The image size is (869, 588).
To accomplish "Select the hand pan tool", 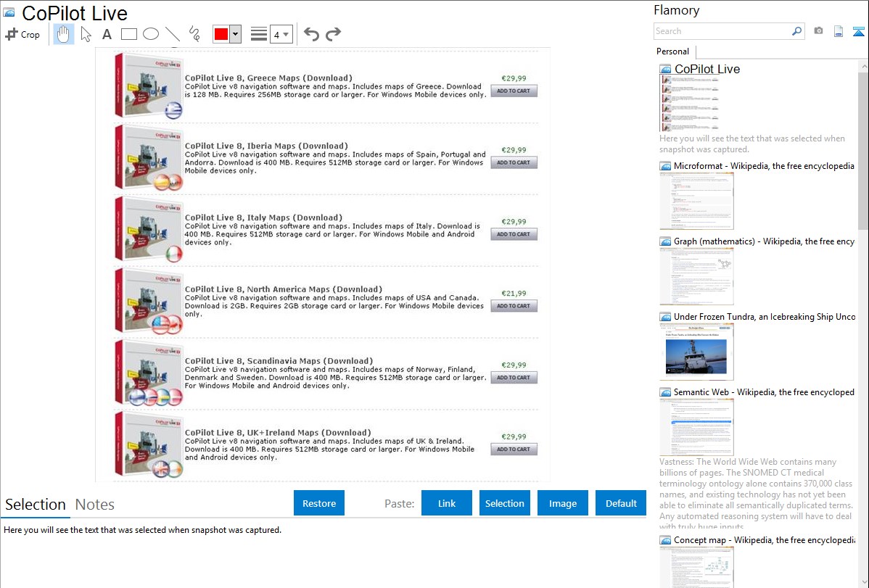I will pyautogui.click(x=63, y=34).
